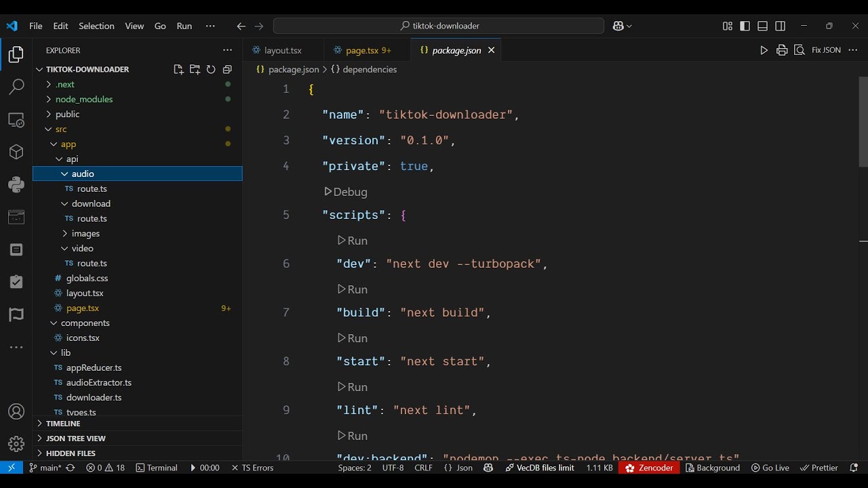Open the flag icon in activity bar
Image resolution: width=868 pixels, height=488 pixels.
point(16,314)
